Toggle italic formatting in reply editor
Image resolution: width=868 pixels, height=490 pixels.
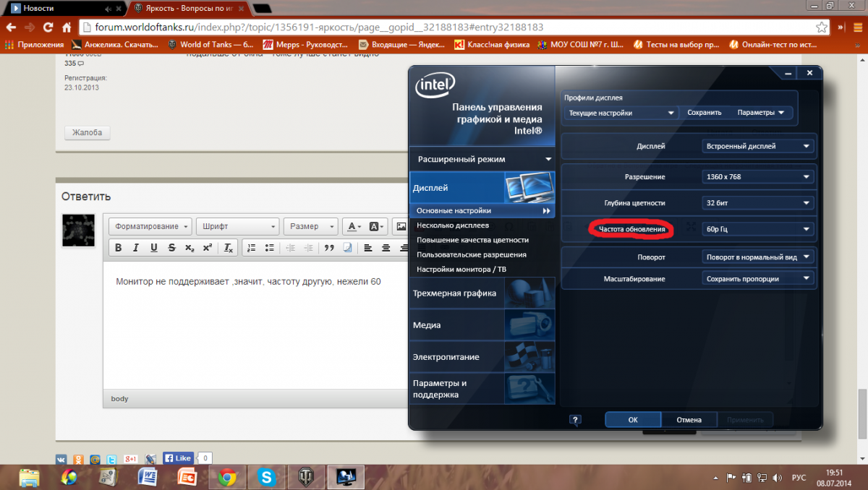tap(136, 248)
